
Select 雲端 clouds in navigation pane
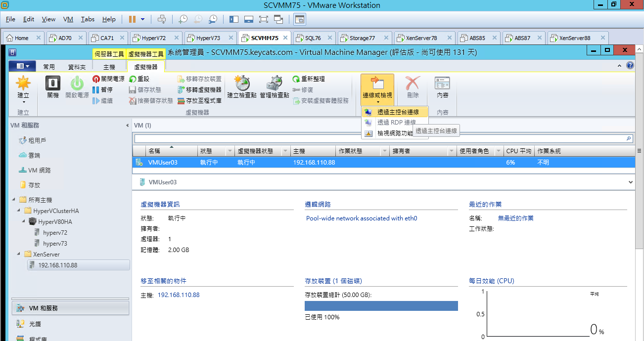[34, 155]
